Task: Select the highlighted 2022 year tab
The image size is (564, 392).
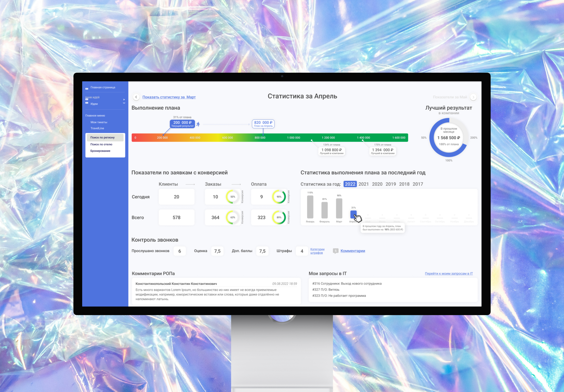Action: 350,184
